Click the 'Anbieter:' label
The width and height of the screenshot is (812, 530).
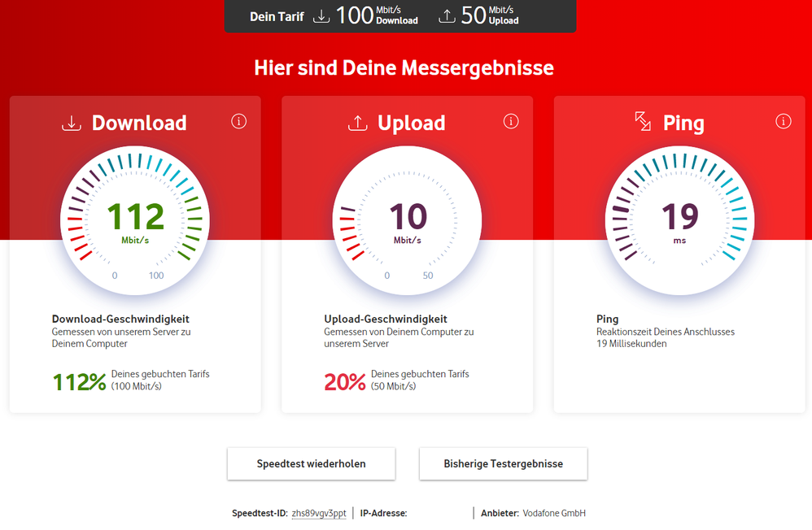coord(500,514)
